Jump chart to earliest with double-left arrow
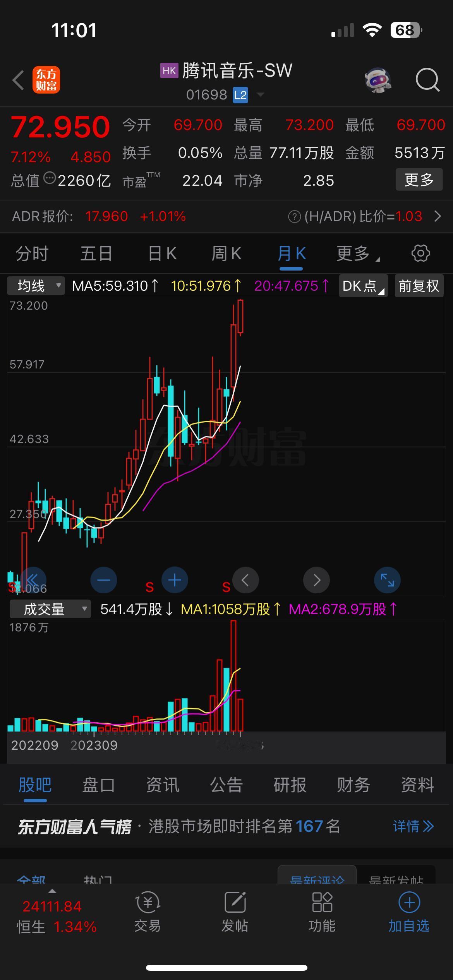Screen dimensions: 453x980 [x=33, y=580]
